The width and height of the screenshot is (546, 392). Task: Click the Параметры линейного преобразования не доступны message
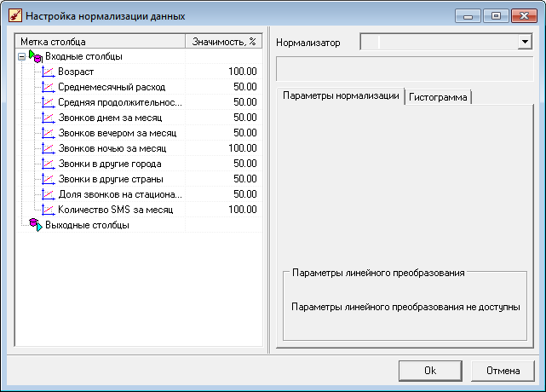coord(405,307)
